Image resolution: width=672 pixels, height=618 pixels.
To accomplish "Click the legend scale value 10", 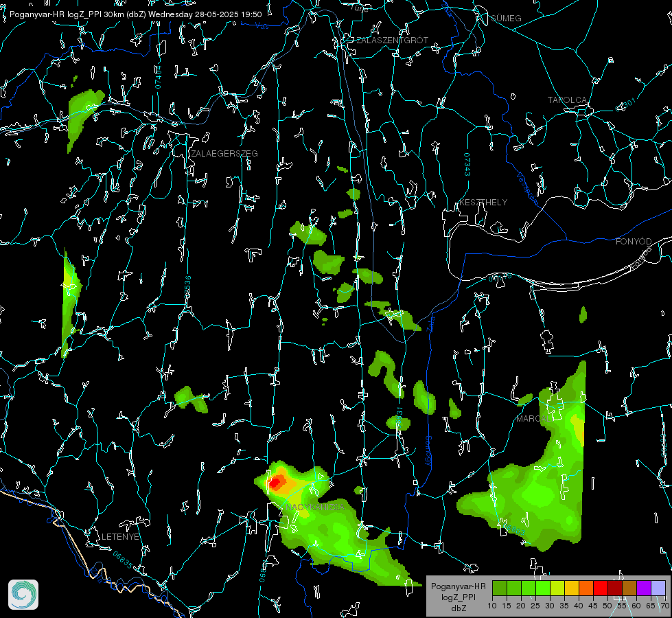I will click(492, 606).
